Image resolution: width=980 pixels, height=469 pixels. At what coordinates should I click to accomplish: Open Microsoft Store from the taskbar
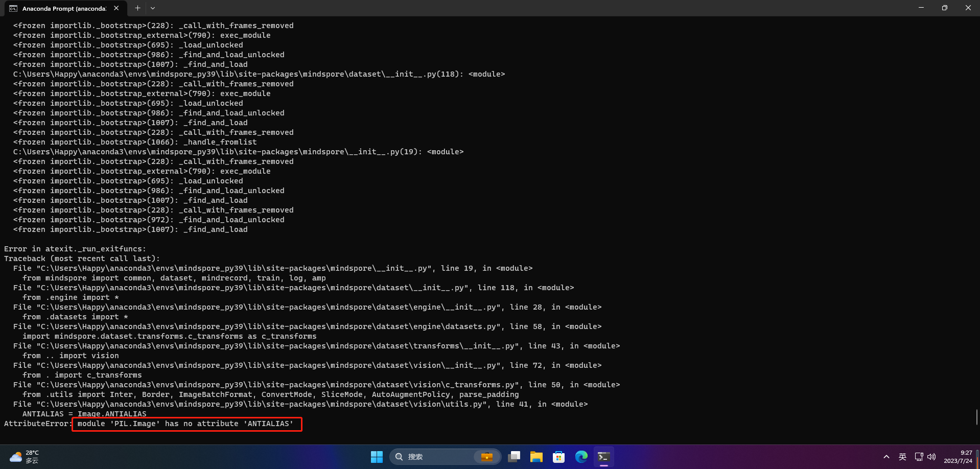[x=558, y=457]
